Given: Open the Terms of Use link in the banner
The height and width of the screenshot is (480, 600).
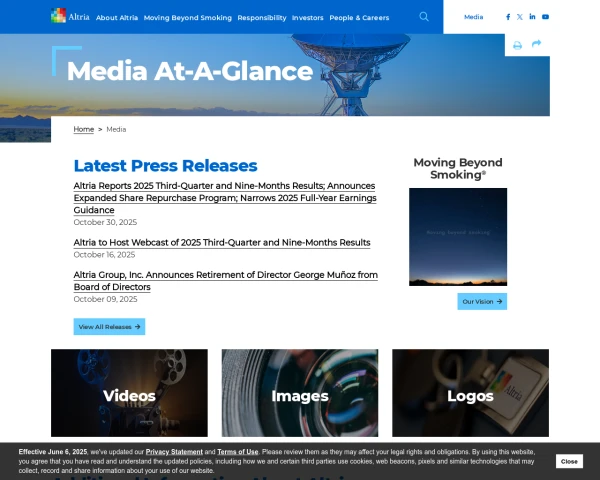Looking at the screenshot, I should pos(238,452).
